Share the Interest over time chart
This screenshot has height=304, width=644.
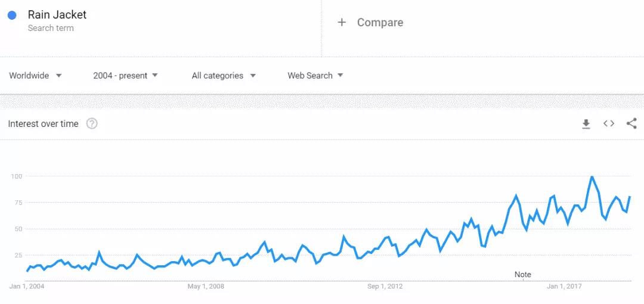click(631, 124)
